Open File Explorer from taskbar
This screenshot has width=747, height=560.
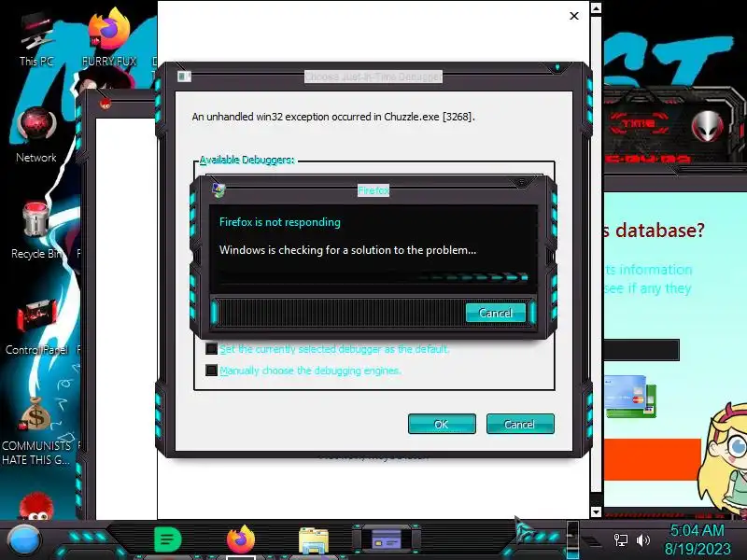[314, 541]
